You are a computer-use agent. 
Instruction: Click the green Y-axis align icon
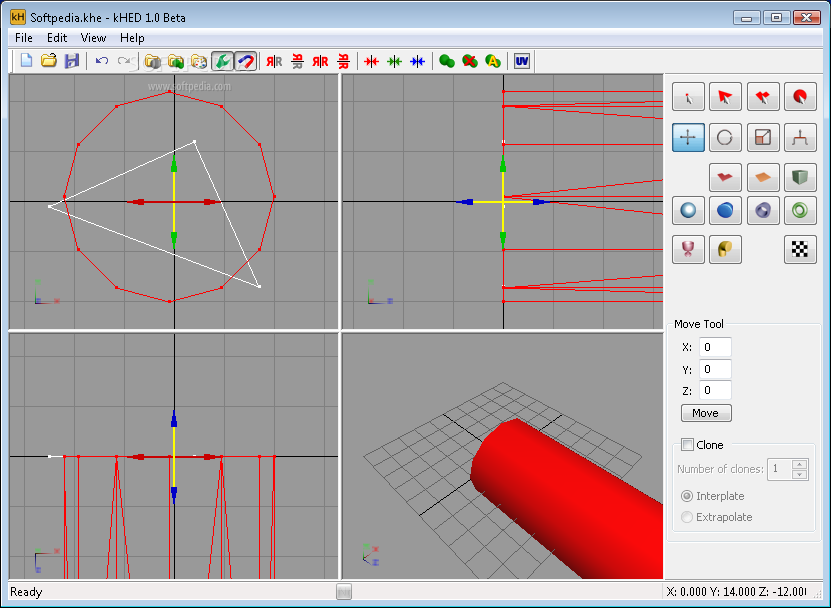pos(394,61)
